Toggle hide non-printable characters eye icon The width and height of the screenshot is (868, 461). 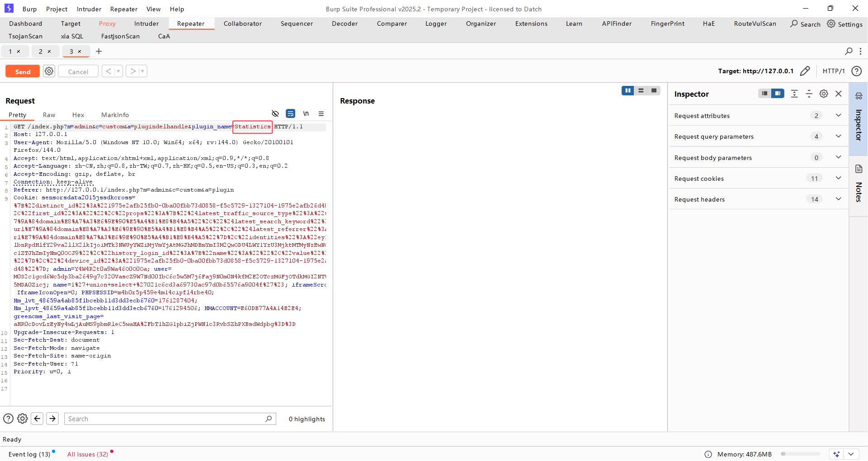pyautogui.click(x=275, y=114)
